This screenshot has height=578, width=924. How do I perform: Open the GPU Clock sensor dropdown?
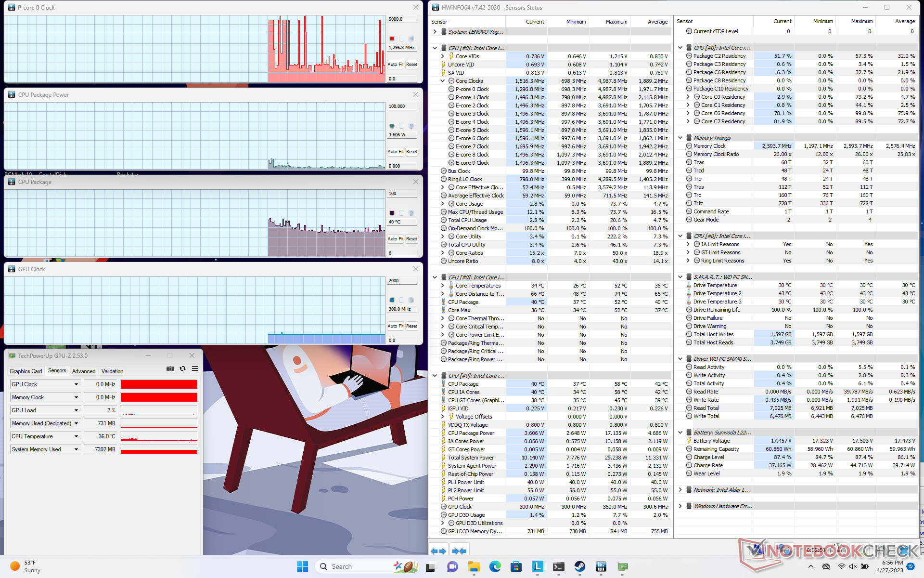pyautogui.click(x=76, y=384)
